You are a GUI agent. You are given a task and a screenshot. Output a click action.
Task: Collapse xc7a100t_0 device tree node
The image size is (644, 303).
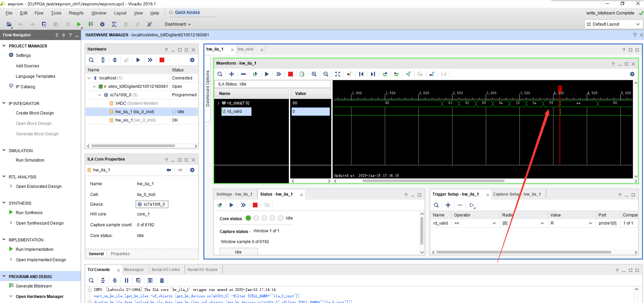100,95
